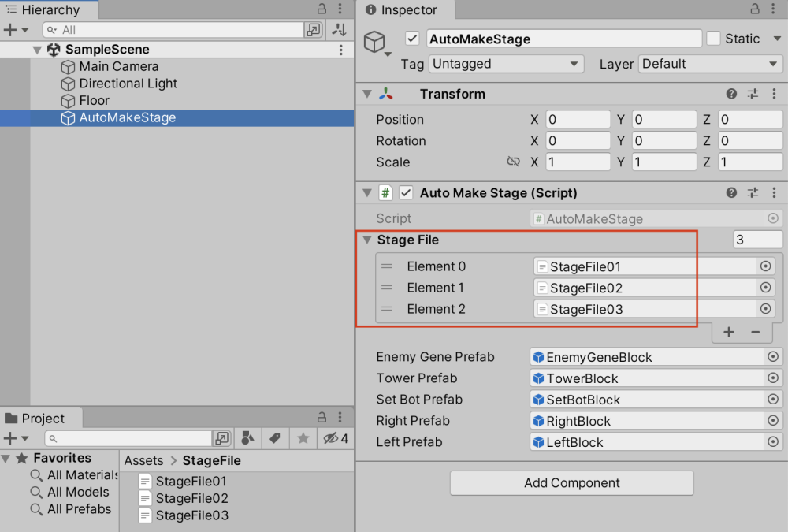This screenshot has width=788, height=532.
Task: Enable the Static checkbox in the Inspector
Action: [x=715, y=38]
